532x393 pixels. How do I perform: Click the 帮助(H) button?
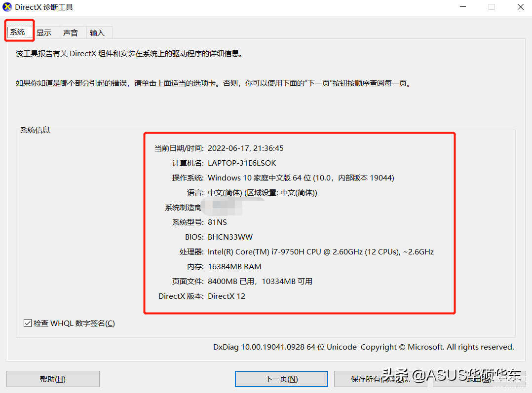click(53, 379)
